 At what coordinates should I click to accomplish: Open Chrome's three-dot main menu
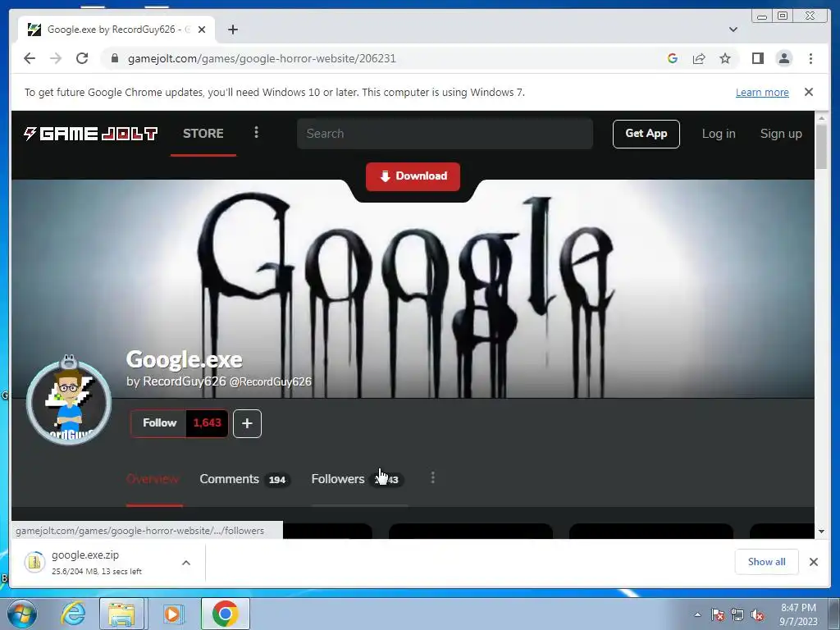(x=810, y=58)
